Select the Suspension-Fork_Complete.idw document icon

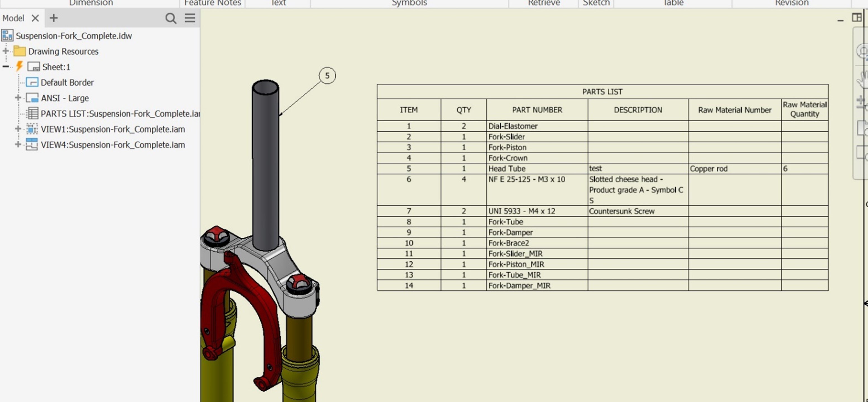(7, 35)
